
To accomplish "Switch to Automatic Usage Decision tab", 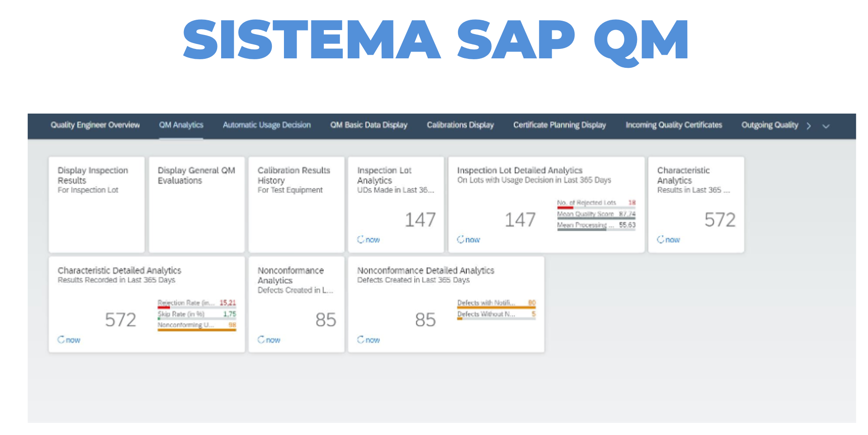I will [267, 125].
